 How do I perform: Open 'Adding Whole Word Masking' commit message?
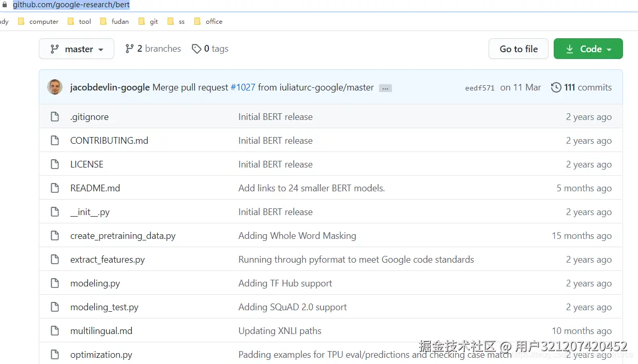pos(297,236)
